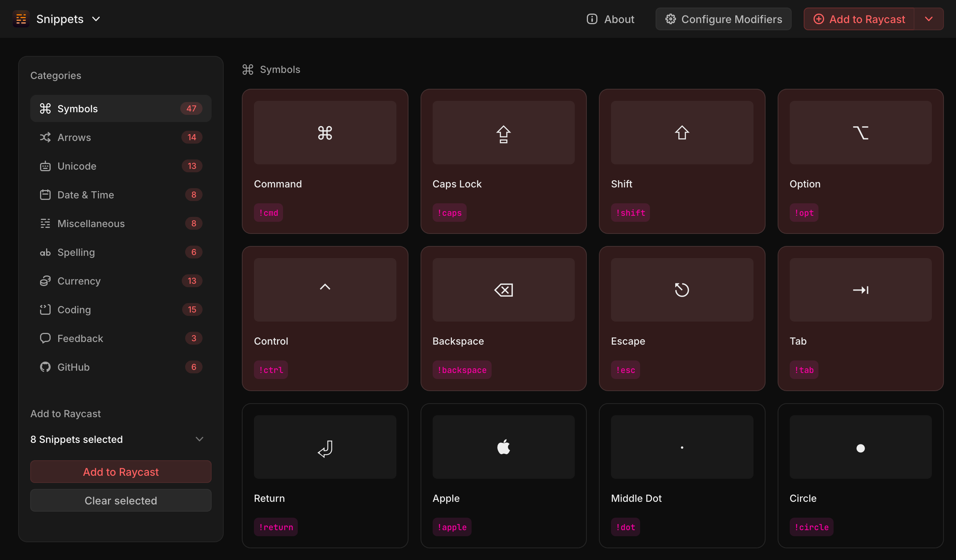Viewport: 956px width, 560px height.
Task: Clear selected snippets
Action: [x=121, y=500]
